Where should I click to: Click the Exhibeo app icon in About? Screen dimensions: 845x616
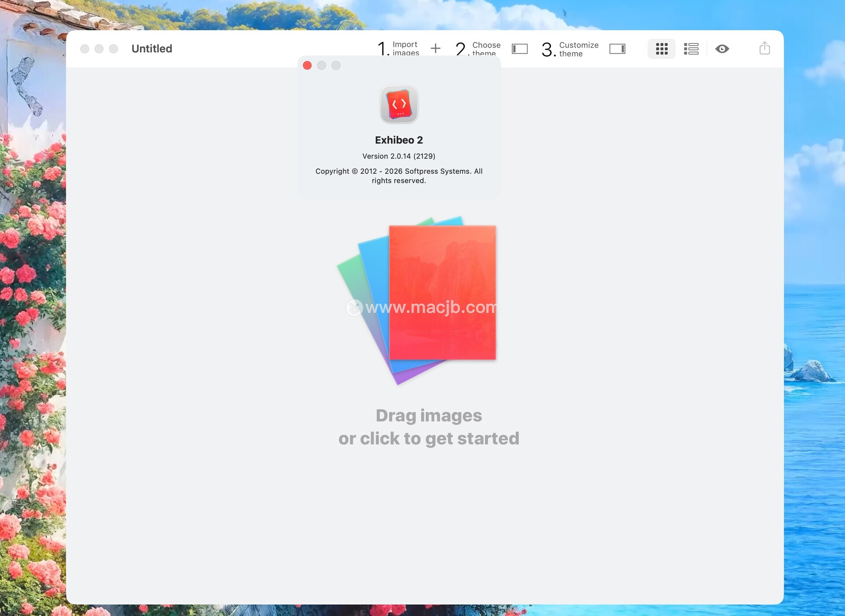pyautogui.click(x=399, y=105)
